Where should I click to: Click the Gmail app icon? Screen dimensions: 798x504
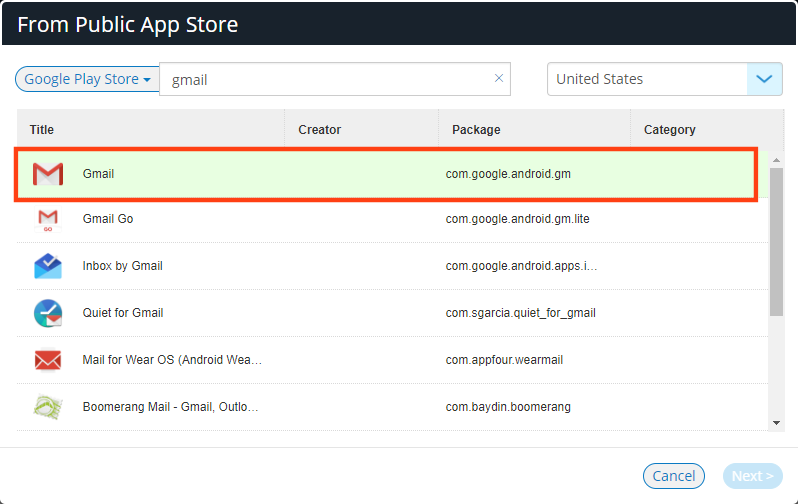point(48,174)
